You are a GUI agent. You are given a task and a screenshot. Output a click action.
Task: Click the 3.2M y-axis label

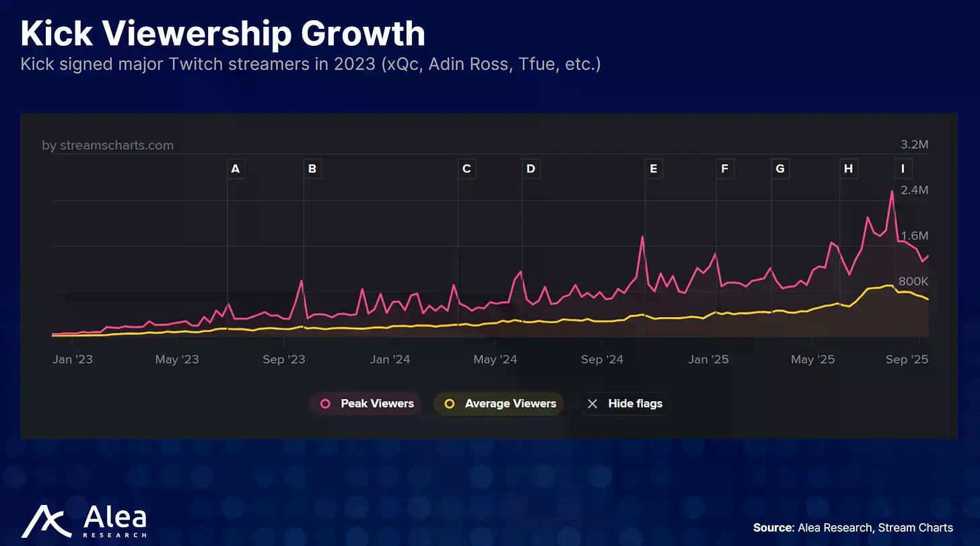point(914,145)
